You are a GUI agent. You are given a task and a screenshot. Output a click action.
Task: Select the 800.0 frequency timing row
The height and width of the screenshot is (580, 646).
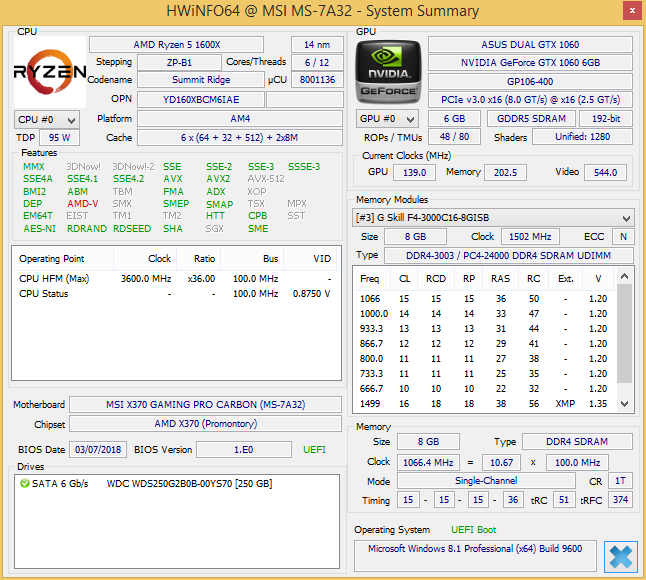click(484, 359)
